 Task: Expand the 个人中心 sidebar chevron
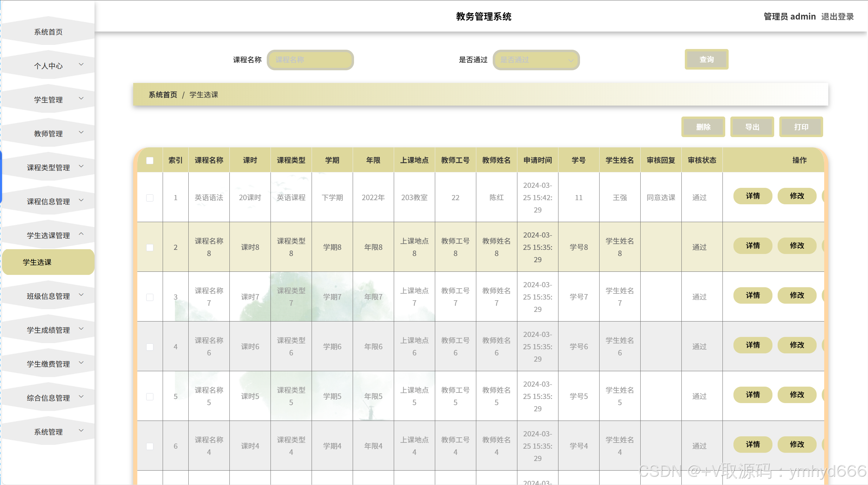coord(81,64)
